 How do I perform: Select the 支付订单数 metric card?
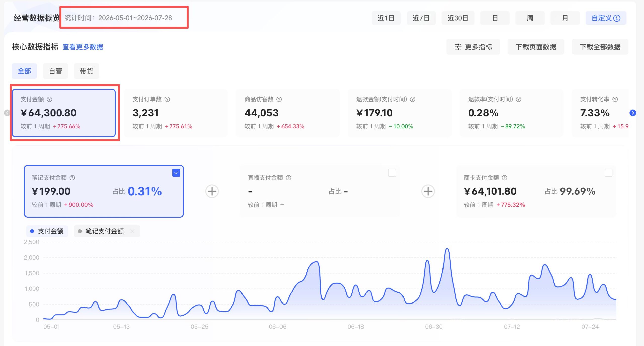point(176,113)
